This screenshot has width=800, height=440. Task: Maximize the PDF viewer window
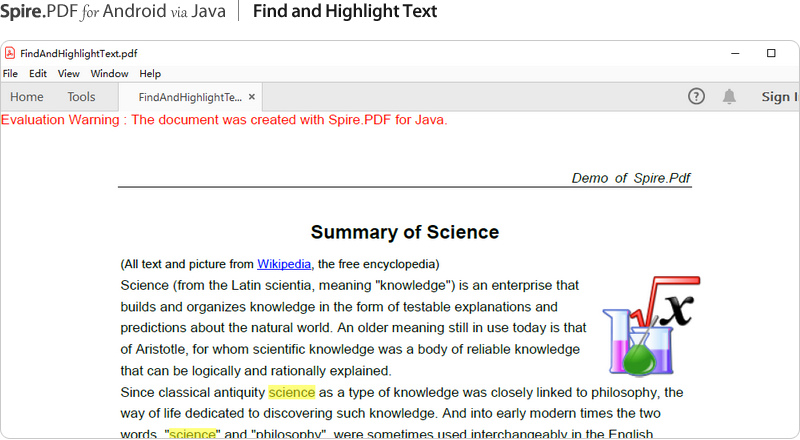tap(771, 53)
